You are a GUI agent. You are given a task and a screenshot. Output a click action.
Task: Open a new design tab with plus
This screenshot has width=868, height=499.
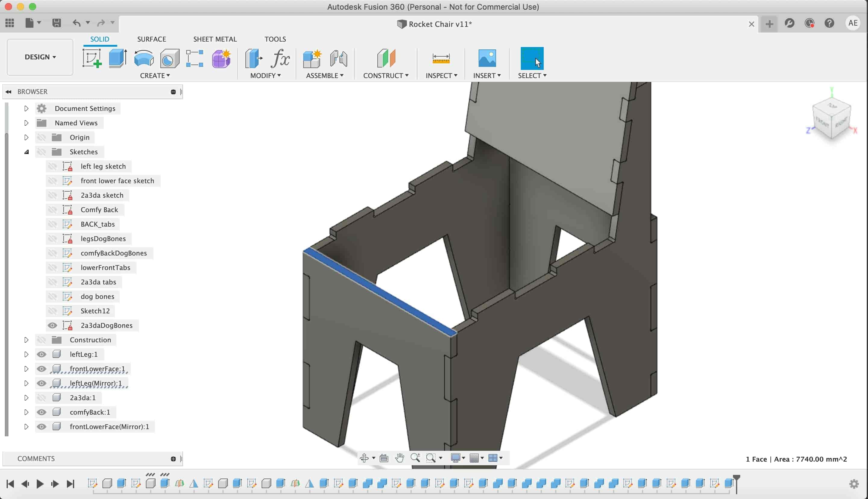tap(769, 24)
